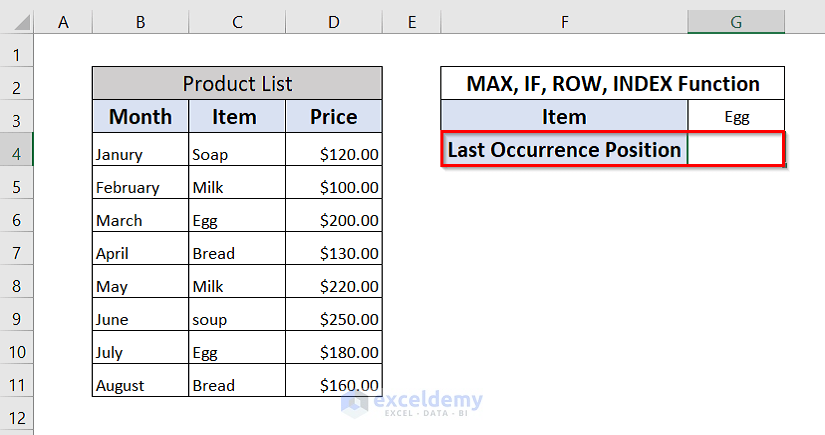Select the Last Occurrence Position label cell
The image size is (825, 435).
[x=564, y=150]
